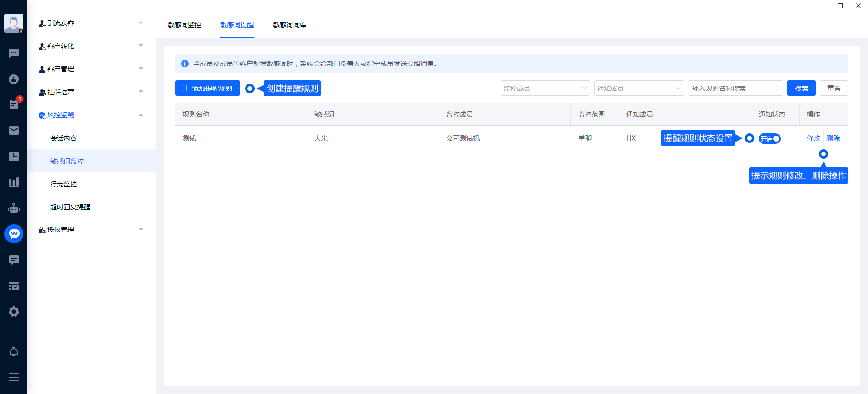Open the mail envelope sidebar icon
Screen dimensions: 868x394
(14, 131)
